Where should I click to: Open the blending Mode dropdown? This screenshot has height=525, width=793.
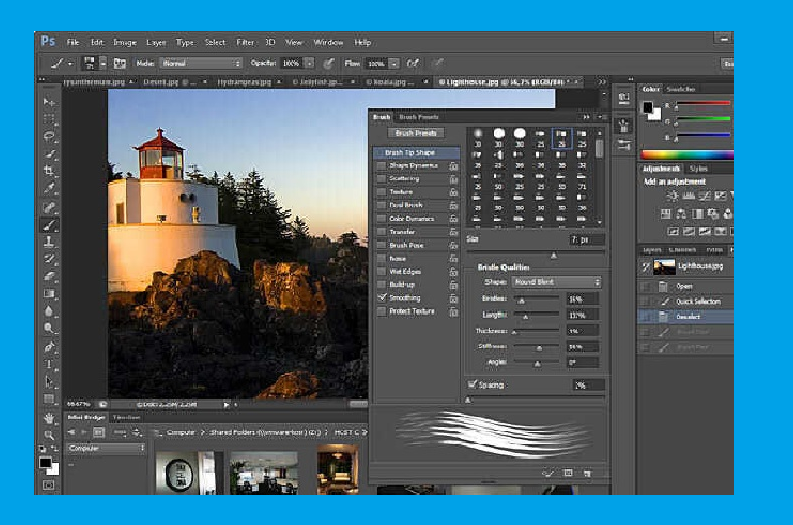201,63
